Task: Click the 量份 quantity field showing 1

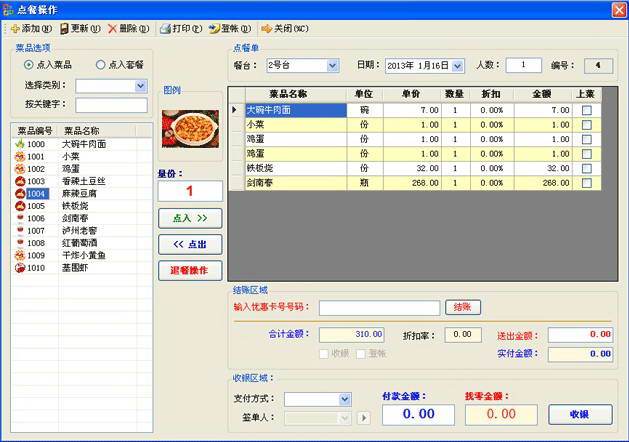Action: pyautogui.click(x=190, y=191)
